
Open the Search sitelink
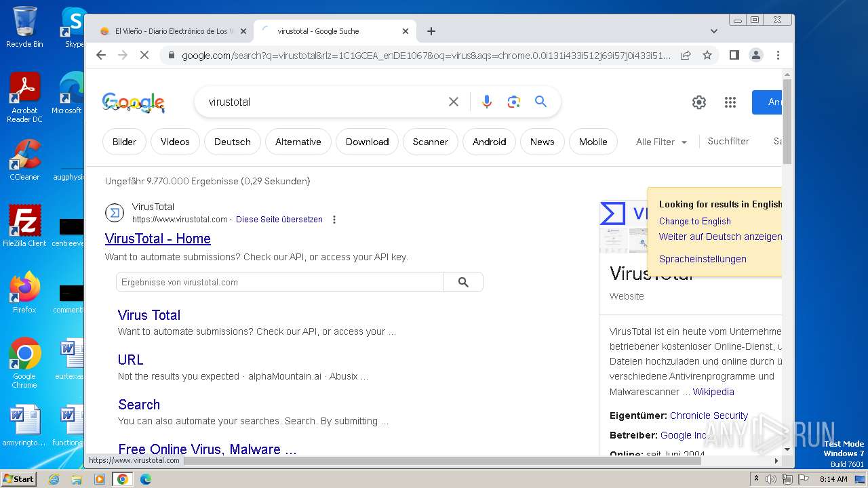pos(139,405)
